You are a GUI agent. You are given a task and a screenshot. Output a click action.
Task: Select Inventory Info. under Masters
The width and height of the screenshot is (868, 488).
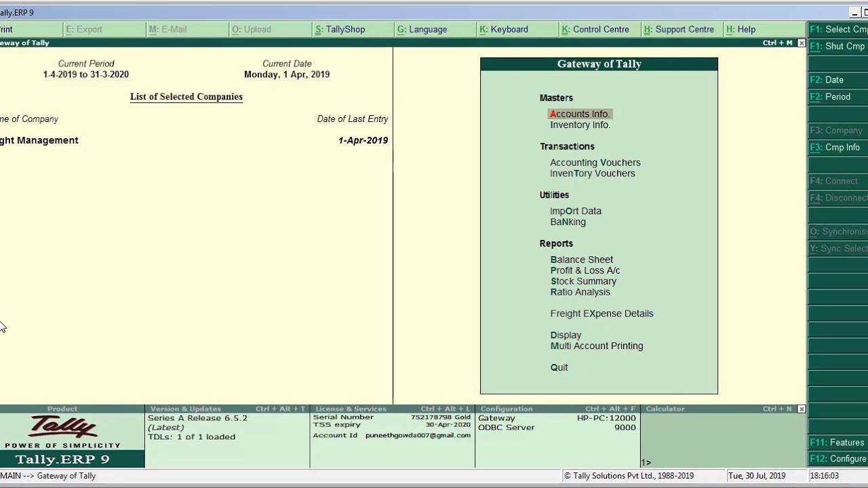580,125
